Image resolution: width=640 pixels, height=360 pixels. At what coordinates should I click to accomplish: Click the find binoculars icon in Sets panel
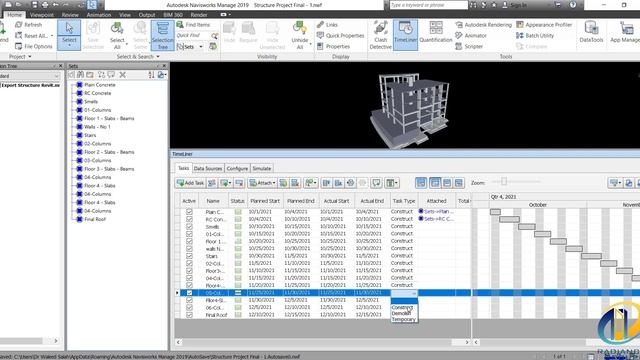(80, 75)
